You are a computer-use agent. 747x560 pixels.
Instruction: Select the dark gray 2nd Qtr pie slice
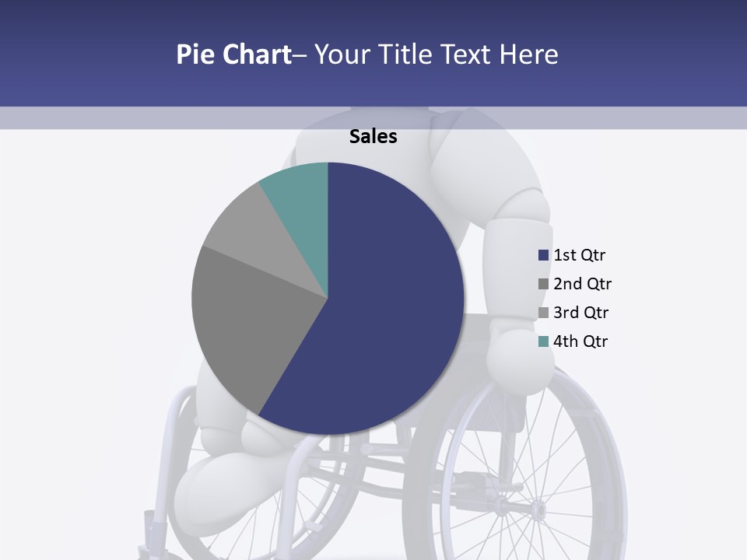tap(249, 327)
